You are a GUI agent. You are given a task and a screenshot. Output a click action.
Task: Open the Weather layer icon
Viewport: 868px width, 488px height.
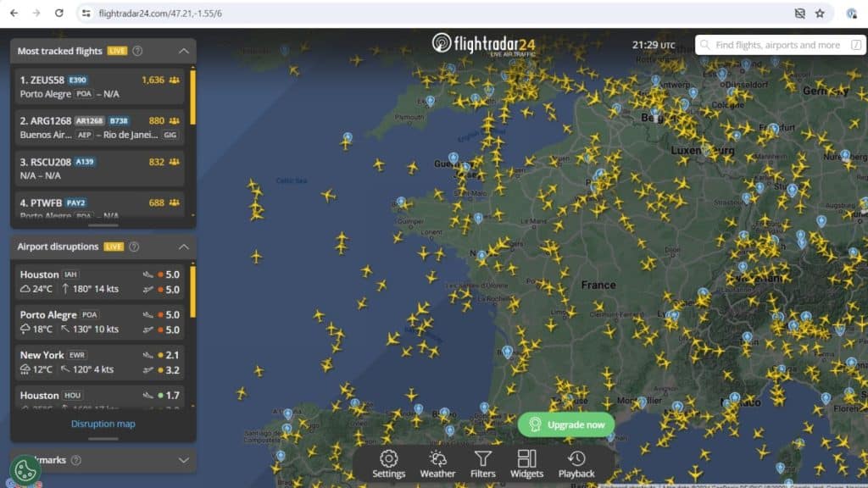pyautogui.click(x=437, y=463)
